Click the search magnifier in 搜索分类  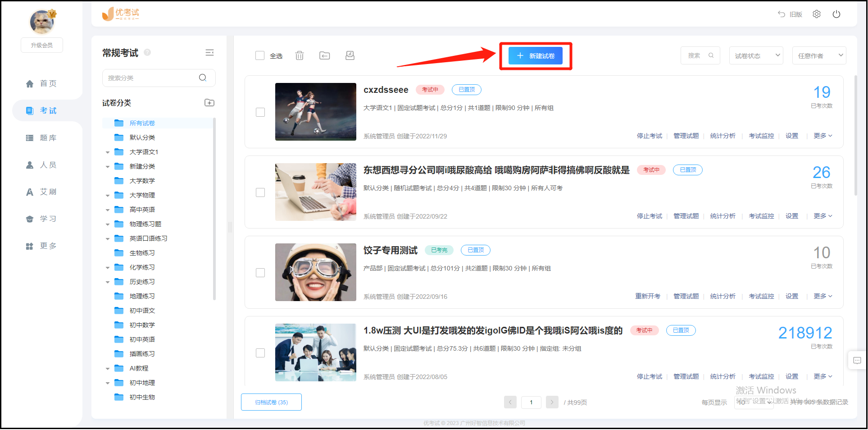(x=203, y=78)
